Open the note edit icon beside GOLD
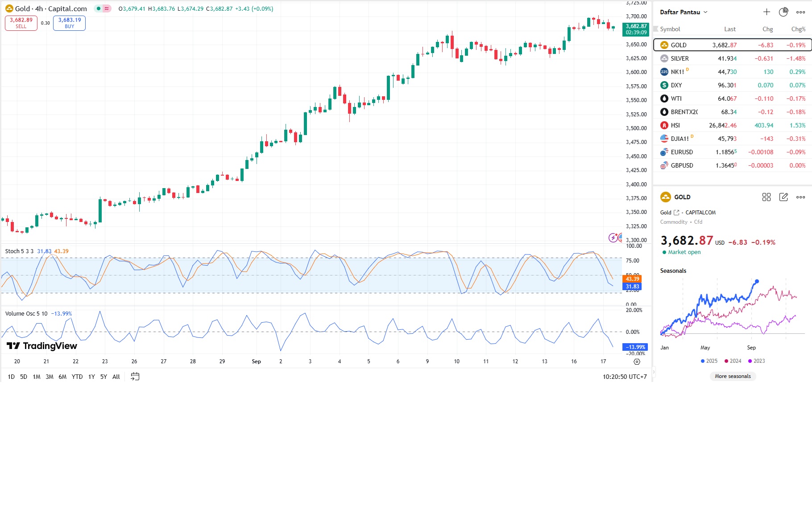Viewport: 812px width, 505px height. pyautogui.click(x=783, y=197)
